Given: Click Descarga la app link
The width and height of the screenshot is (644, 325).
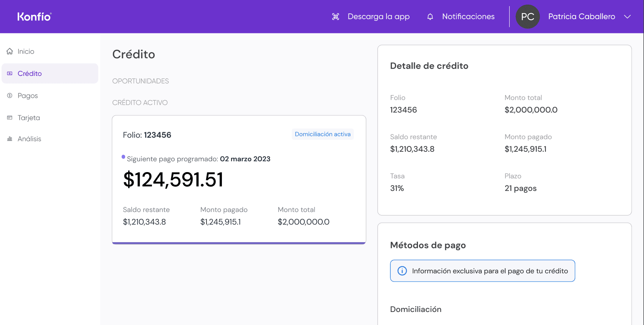Looking at the screenshot, I should click(x=378, y=16).
